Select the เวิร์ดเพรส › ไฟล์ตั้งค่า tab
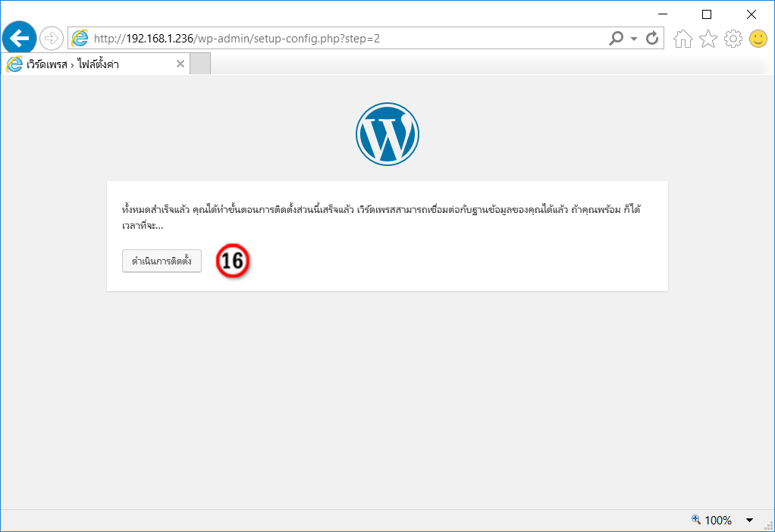775x532 pixels. pyautogui.click(x=96, y=64)
